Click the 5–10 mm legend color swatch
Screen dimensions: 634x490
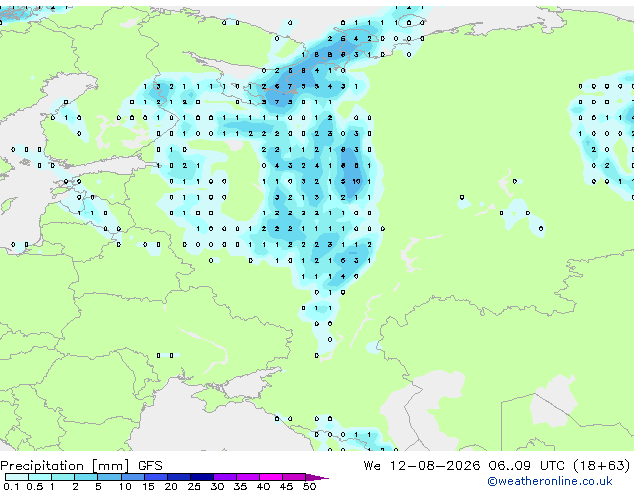pyautogui.click(x=109, y=477)
